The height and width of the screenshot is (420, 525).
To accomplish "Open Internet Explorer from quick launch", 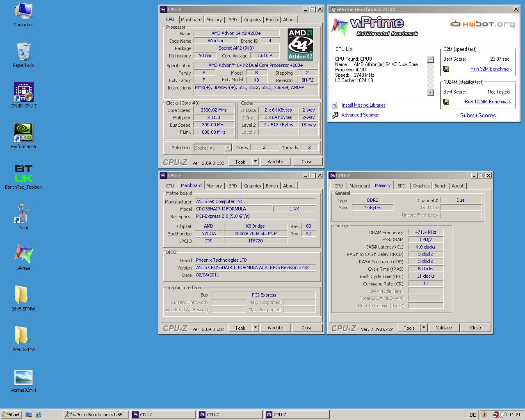I will (39, 415).
